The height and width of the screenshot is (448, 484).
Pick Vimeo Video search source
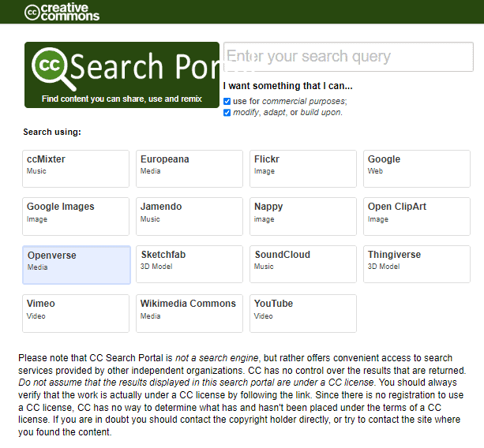(76, 313)
